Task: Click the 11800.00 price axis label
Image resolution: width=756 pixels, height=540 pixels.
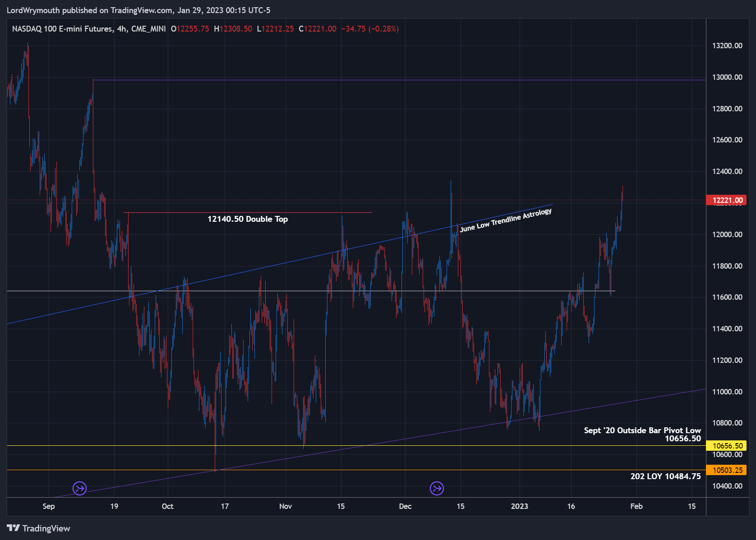Action: 727,266
